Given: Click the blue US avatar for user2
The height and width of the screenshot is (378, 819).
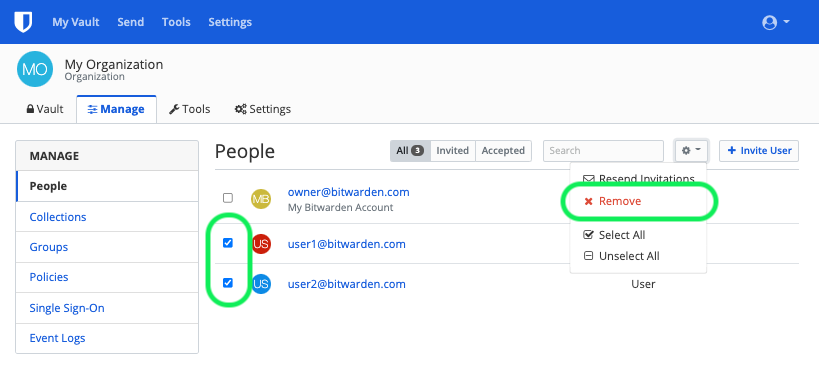Looking at the screenshot, I should tap(261, 284).
